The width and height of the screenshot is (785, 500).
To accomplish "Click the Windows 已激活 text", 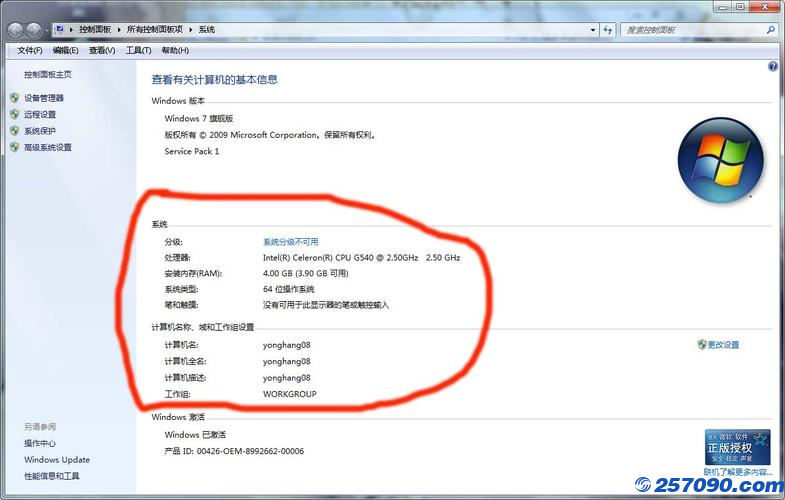I will click(195, 434).
